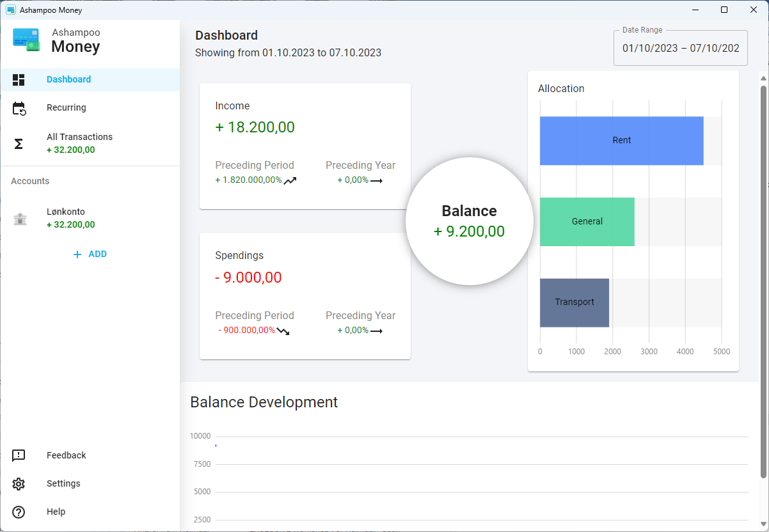This screenshot has height=532, width=769.
Task: Click the Income trending-up arrow icon
Action: pos(290,180)
